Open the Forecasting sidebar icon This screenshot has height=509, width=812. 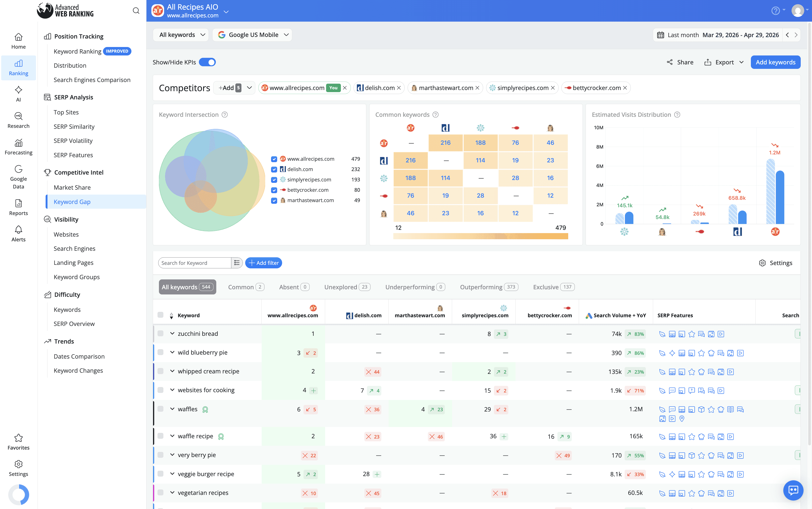tap(18, 147)
